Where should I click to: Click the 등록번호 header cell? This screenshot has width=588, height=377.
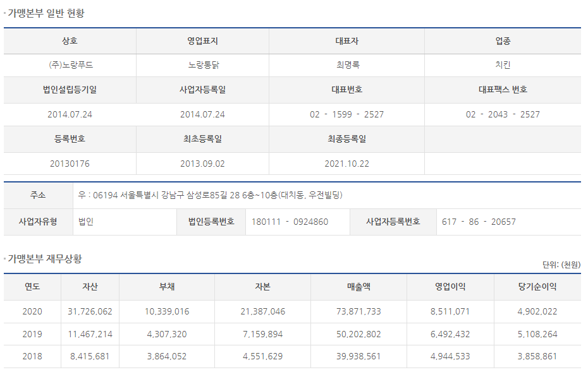point(70,139)
